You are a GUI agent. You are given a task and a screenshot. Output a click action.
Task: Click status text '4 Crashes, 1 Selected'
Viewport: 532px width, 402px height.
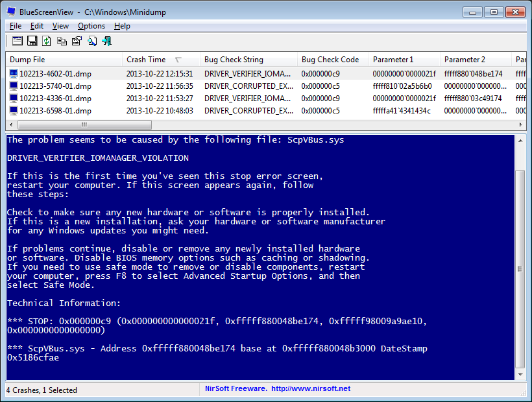coord(42,390)
